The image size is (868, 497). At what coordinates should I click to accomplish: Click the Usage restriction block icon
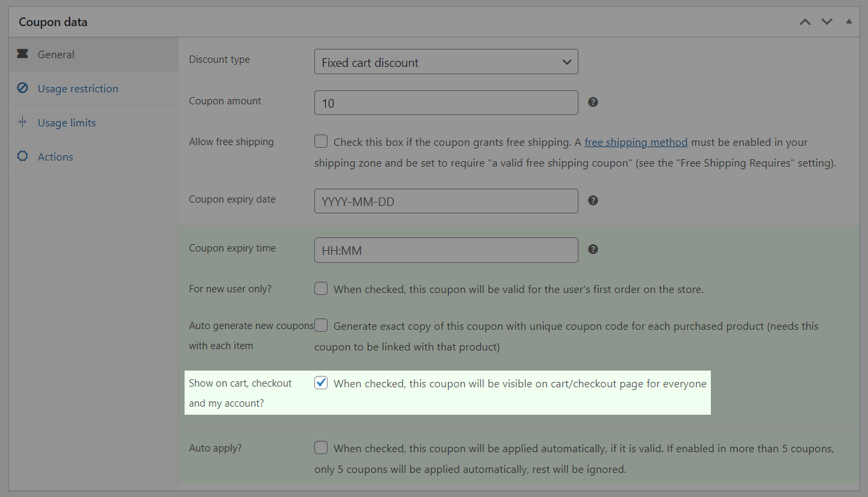coord(23,88)
